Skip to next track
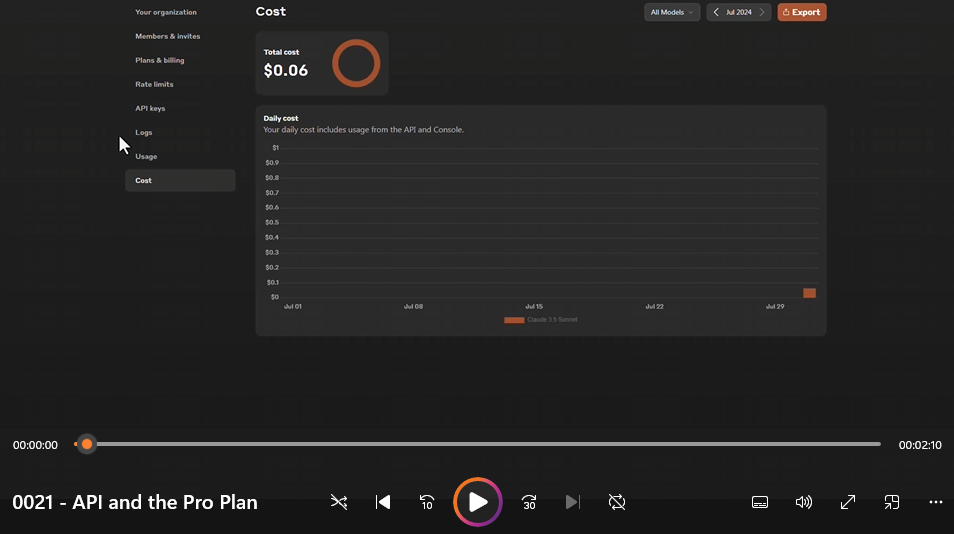This screenshot has height=534, width=954. 573,502
